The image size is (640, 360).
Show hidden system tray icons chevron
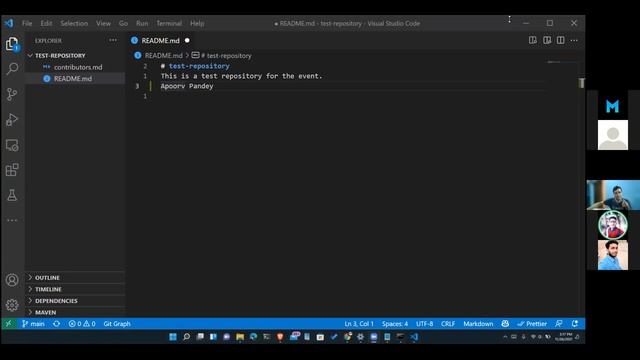pyautogui.click(x=505, y=337)
